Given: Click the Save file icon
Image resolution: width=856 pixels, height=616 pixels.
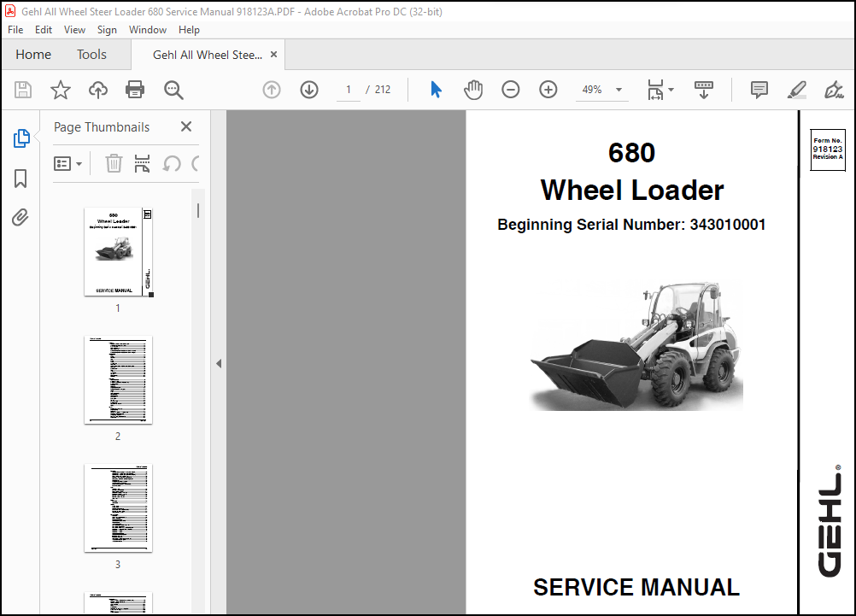Looking at the screenshot, I should 23,90.
